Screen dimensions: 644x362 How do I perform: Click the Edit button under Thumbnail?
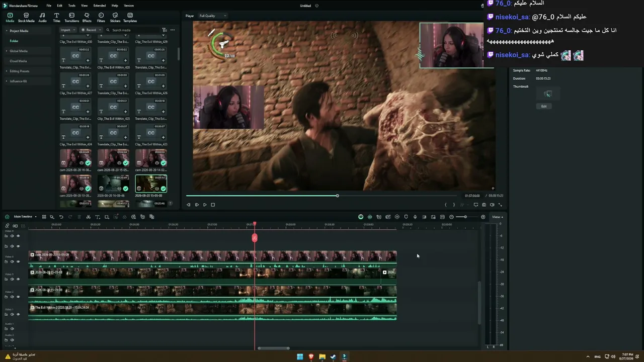544,106
